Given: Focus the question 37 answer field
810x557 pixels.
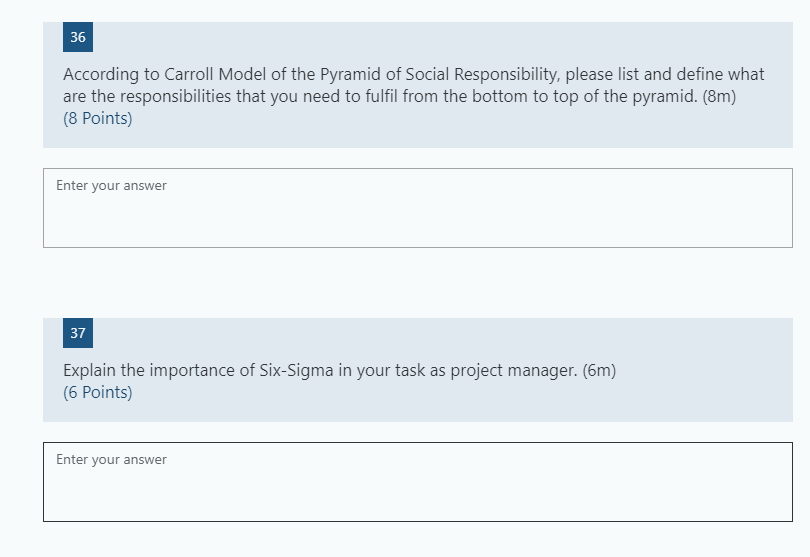Looking at the screenshot, I should pyautogui.click(x=417, y=482).
